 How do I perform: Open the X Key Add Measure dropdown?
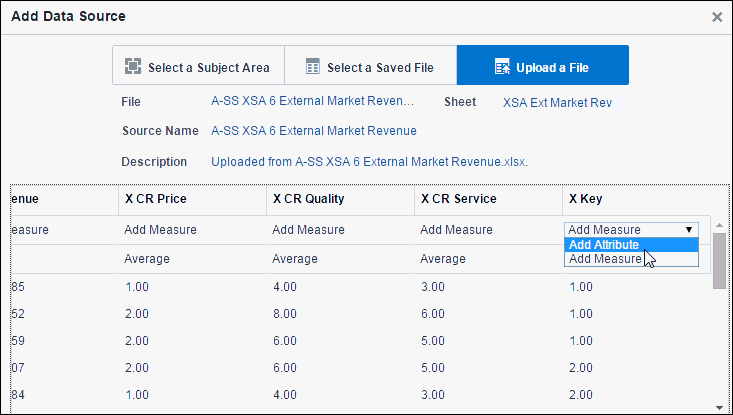click(x=631, y=229)
